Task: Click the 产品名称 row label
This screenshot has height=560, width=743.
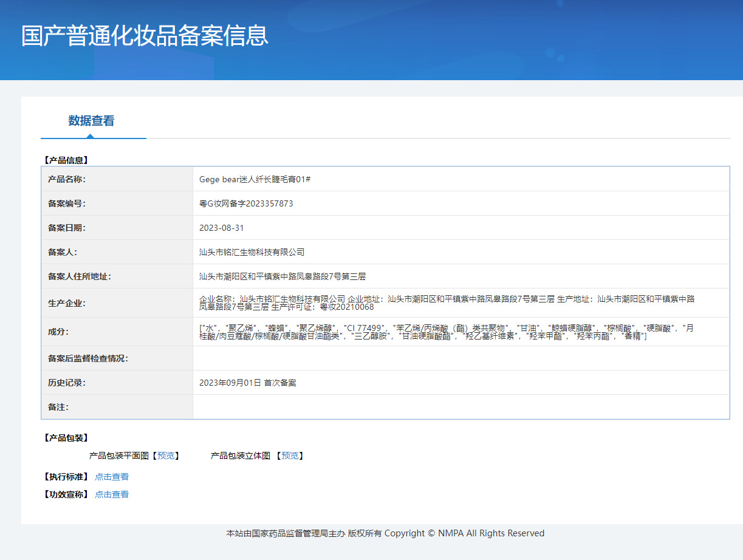Action: click(67, 180)
